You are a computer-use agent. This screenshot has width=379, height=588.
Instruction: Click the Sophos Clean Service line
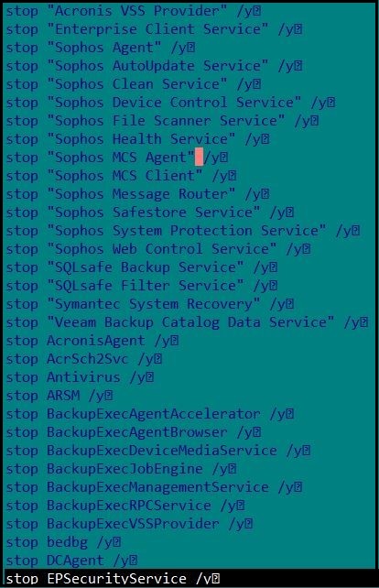coord(134,84)
